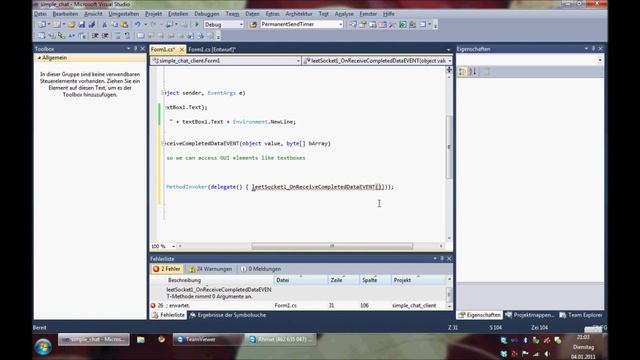The image size is (640, 360).
Task: Click the Add New Item toolbar icon
Action: tap(57, 24)
